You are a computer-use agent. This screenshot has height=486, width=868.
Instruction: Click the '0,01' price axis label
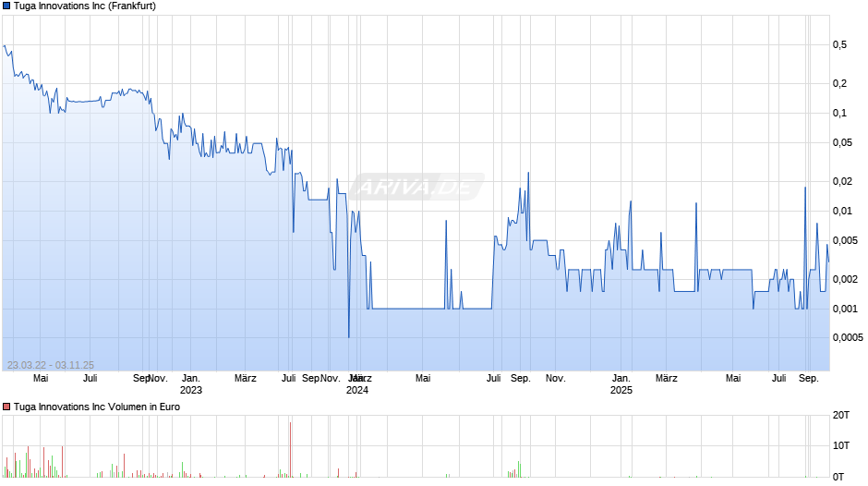tap(842, 212)
